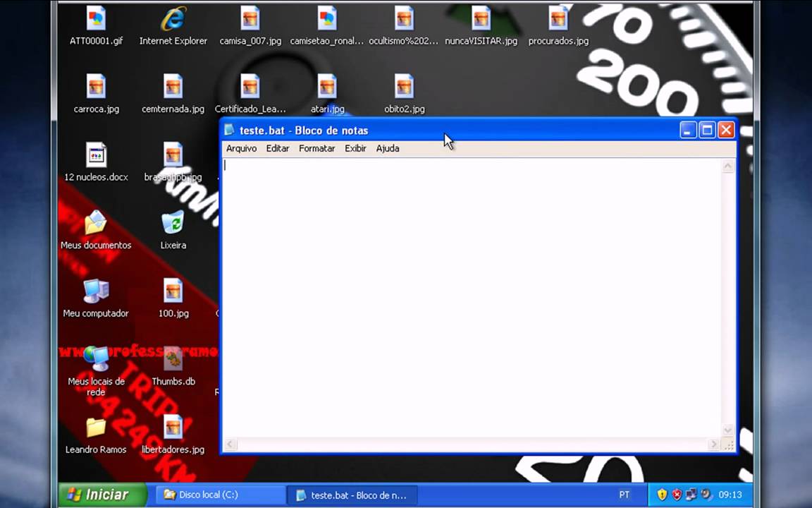
Task: Click inside the Notepad text area
Action: click(472, 298)
